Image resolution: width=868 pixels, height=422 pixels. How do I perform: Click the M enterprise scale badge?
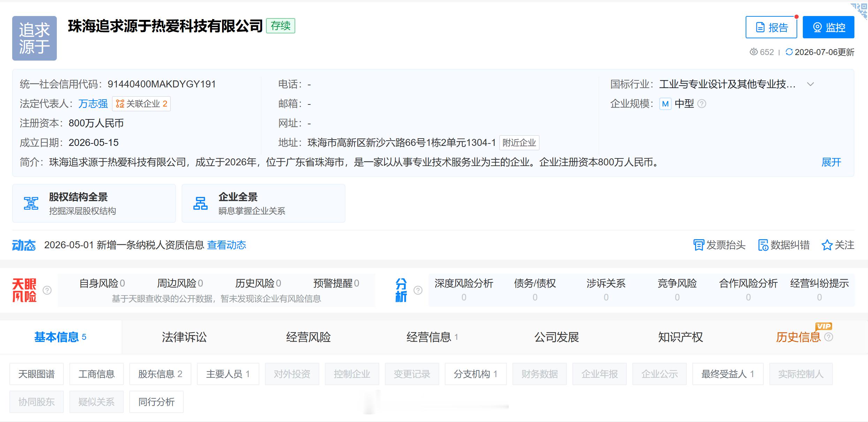point(665,104)
